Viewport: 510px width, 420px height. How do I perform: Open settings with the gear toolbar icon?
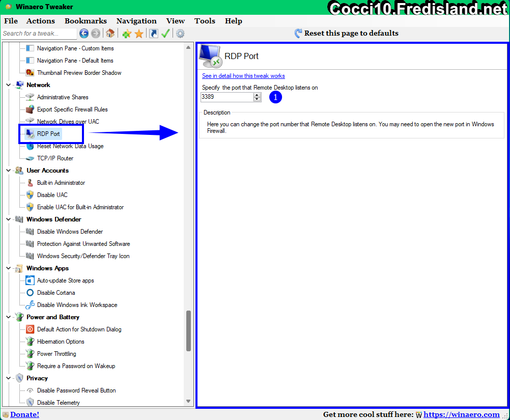[180, 33]
